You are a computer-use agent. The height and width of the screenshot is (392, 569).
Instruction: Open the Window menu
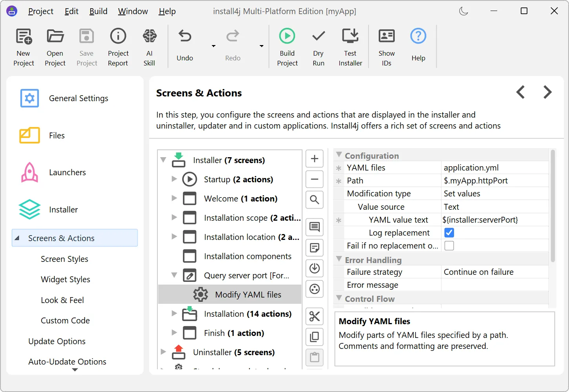click(x=133, y=11)
